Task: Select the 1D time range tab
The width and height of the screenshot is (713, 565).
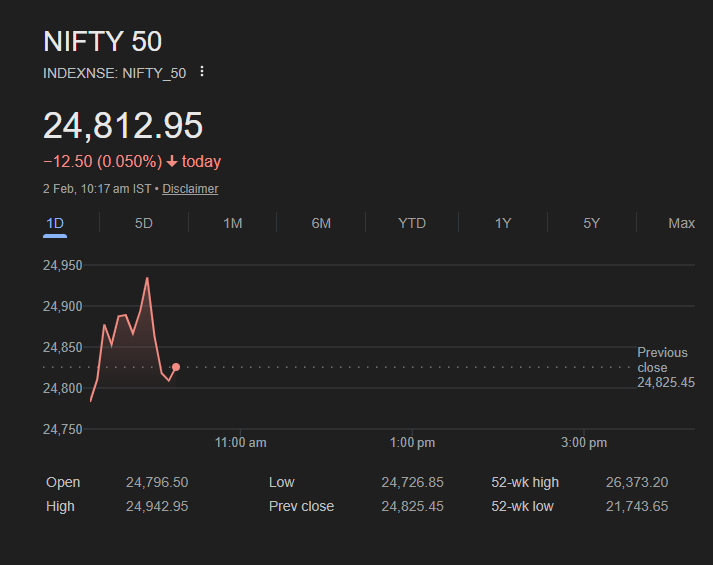Action: pos(55,223)
